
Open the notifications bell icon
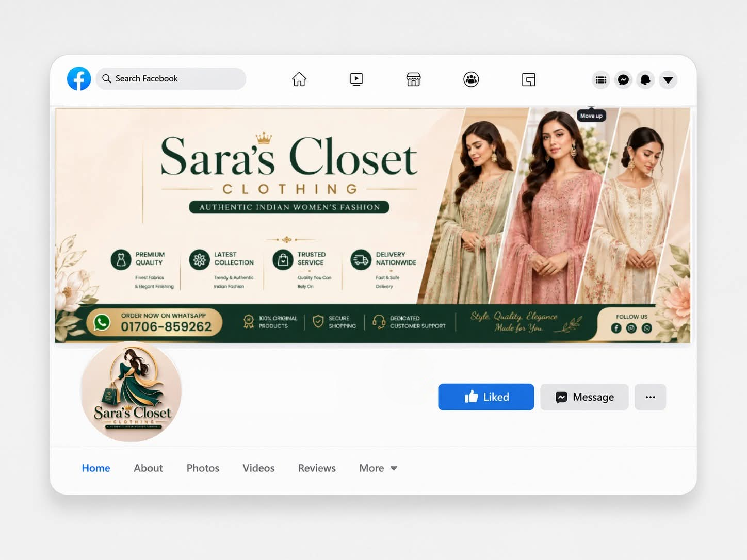coord(645,80)
